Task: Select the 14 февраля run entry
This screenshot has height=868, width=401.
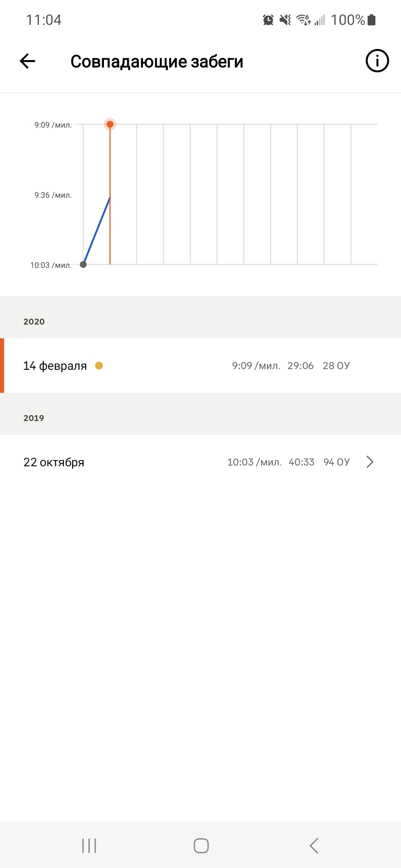Action: (200, 366)
